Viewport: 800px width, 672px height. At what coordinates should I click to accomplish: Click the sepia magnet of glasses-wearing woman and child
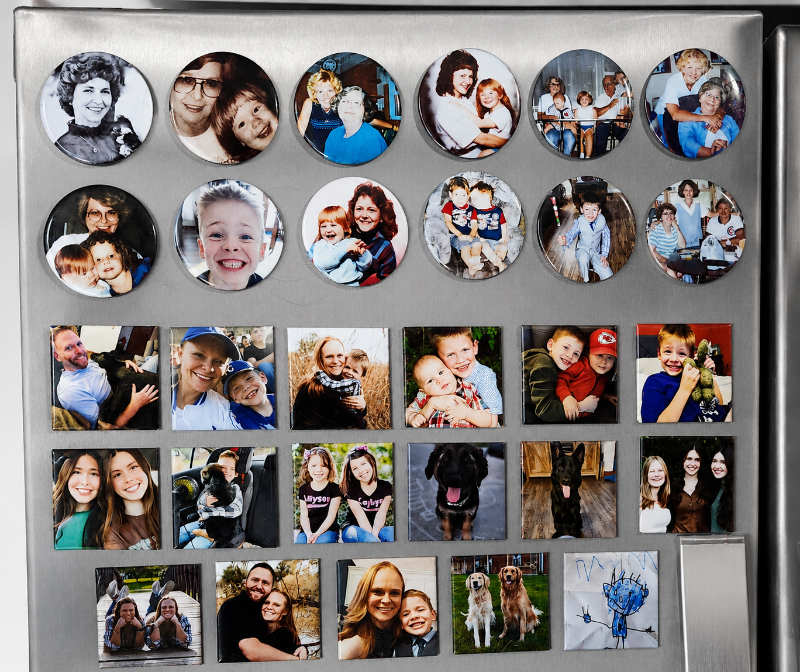[x=224, y=108]
